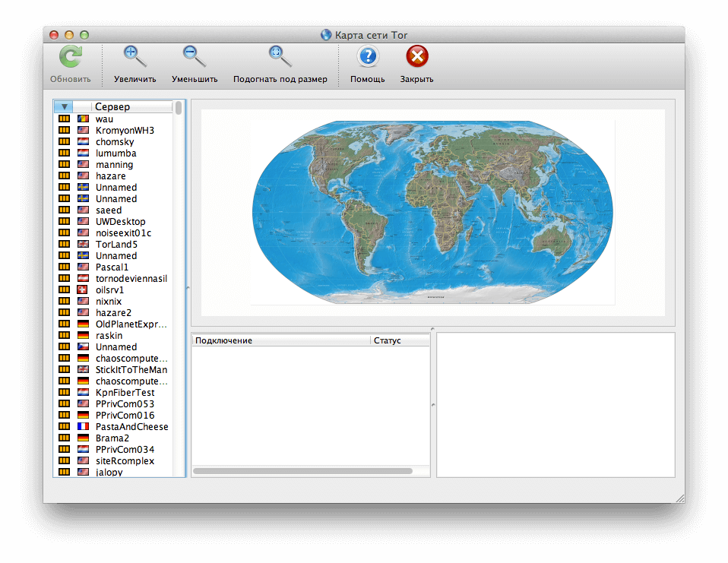
Task: Click the flag icon beside tornodeviennasil
Action: coord(83,278)
